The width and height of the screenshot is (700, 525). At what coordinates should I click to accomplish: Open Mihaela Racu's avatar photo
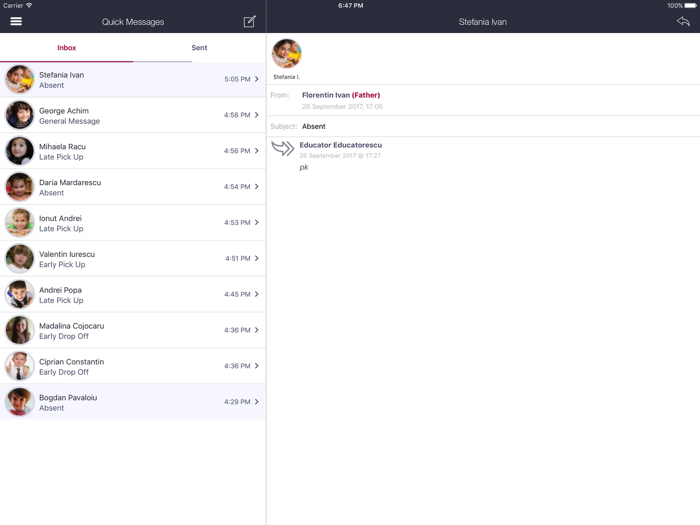[19, 151]
